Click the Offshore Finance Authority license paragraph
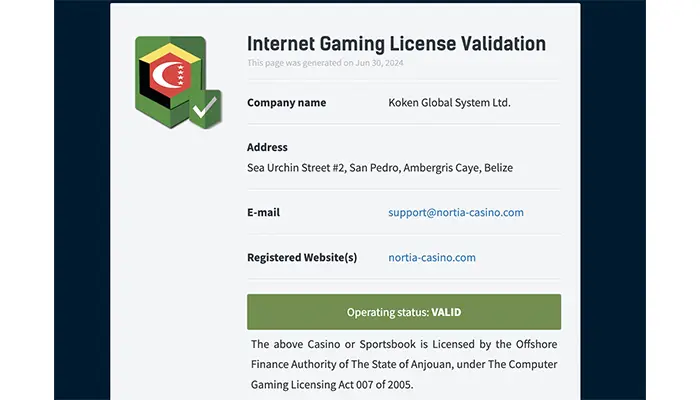Screen dimensions: 700x400 point(404,364)
